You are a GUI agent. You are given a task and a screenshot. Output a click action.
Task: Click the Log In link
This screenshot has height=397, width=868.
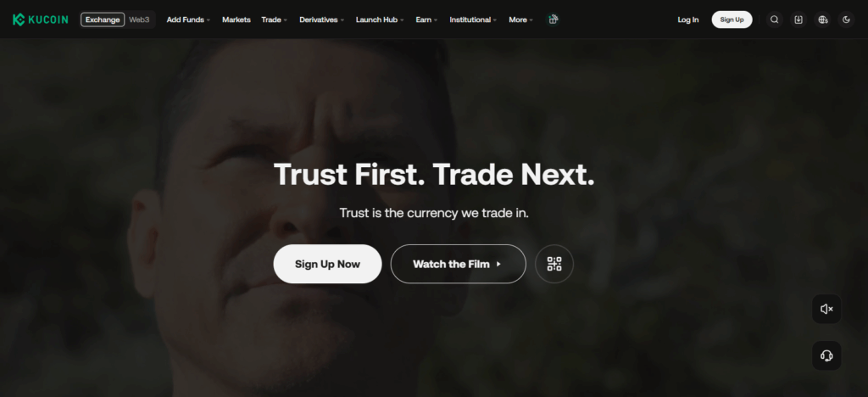click(x=688, y=20)
